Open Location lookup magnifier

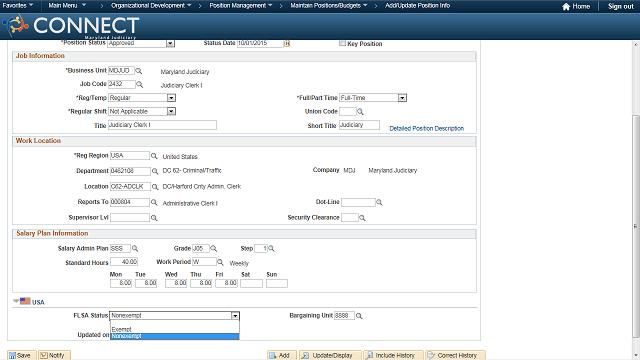click(x=155, y=187)
